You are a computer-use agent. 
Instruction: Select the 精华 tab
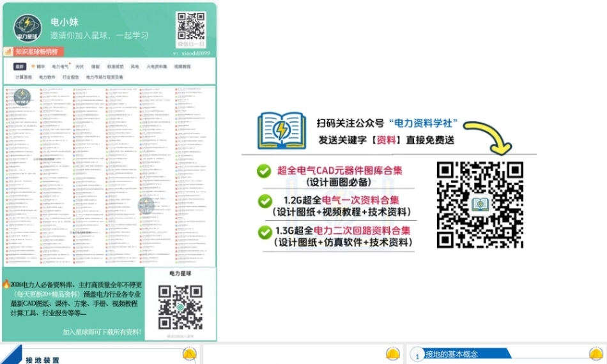pos(38,66)
